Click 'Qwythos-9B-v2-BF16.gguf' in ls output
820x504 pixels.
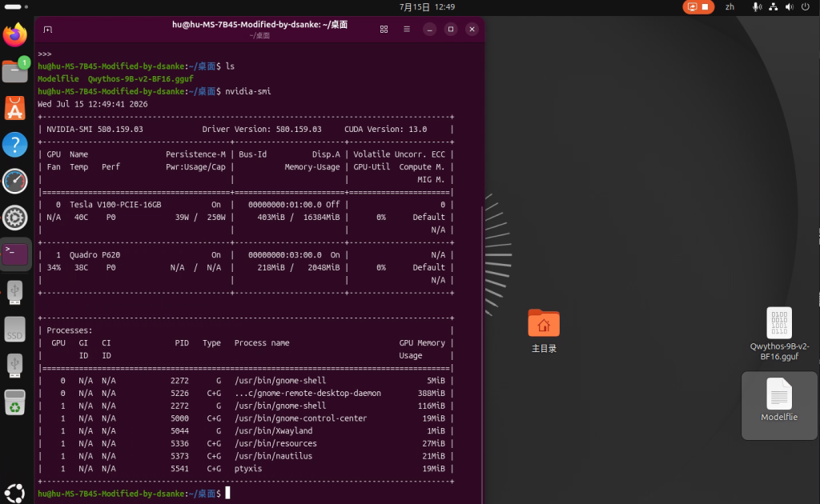tap(141, 79)
